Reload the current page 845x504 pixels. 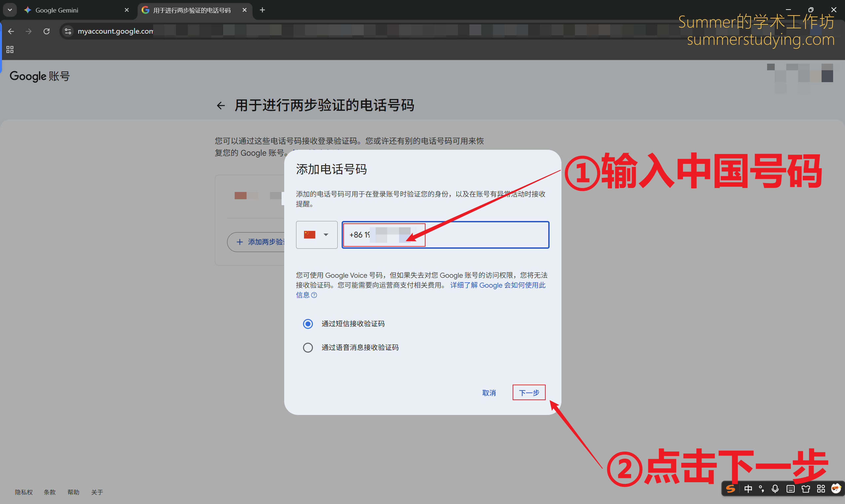(x=47, y=31)
